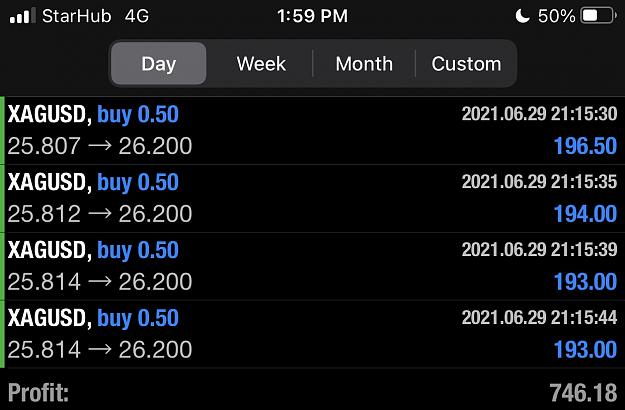Viewport: 625px width, 410px height.
Task: Switch to the Week period tab
Action: (x=261, y=63)
